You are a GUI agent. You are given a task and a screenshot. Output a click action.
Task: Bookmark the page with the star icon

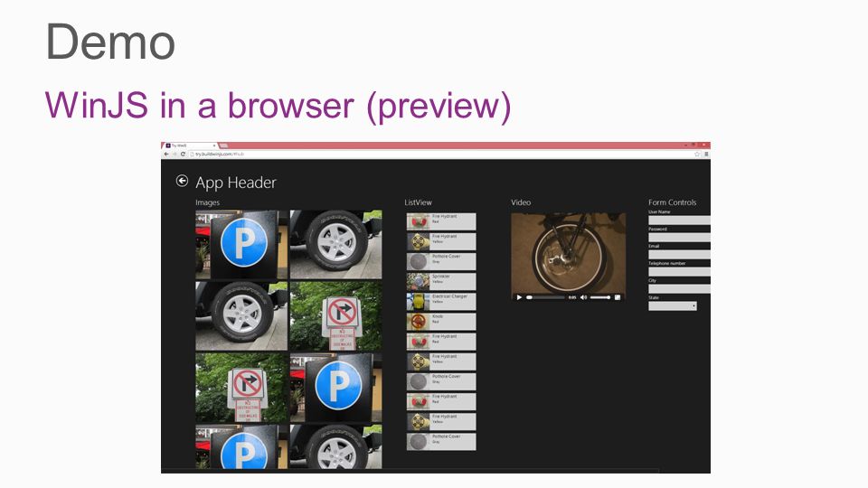tap(697, 155)
